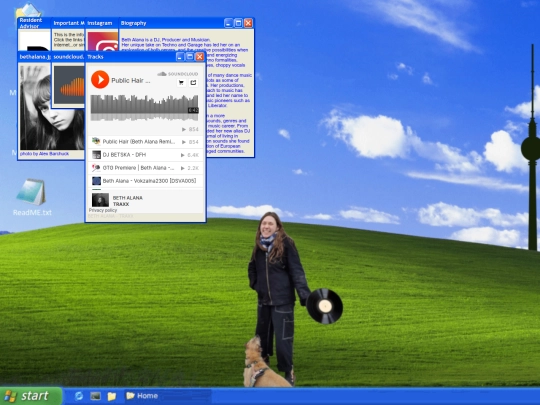Viewport: 540px width, 405px height.
Task: Select OTB Premiere Beth Alana track
Action: tap(145, 168)
